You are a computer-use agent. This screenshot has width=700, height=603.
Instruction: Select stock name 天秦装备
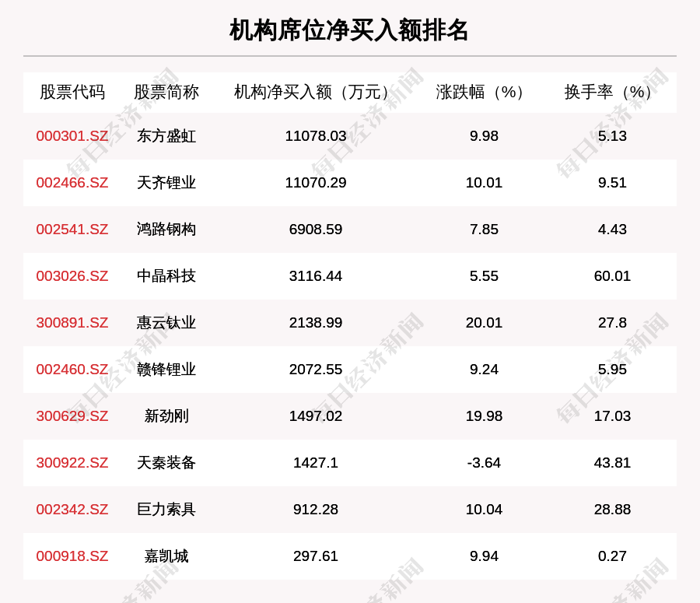click(166, 463)
